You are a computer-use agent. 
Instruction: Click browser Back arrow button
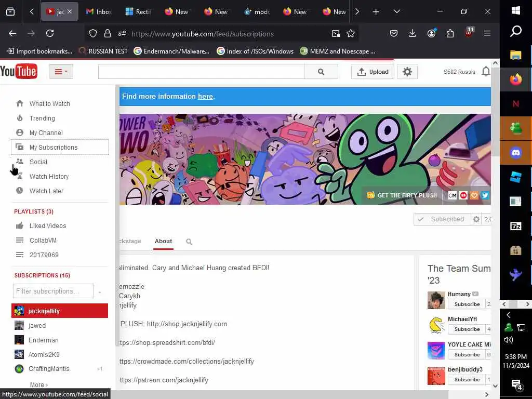(12, 33)
